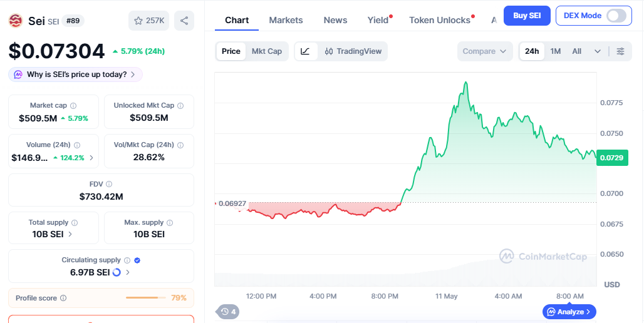Select the line chart icon
This screenshot has height=323, width=644.
tap(306, 51)
